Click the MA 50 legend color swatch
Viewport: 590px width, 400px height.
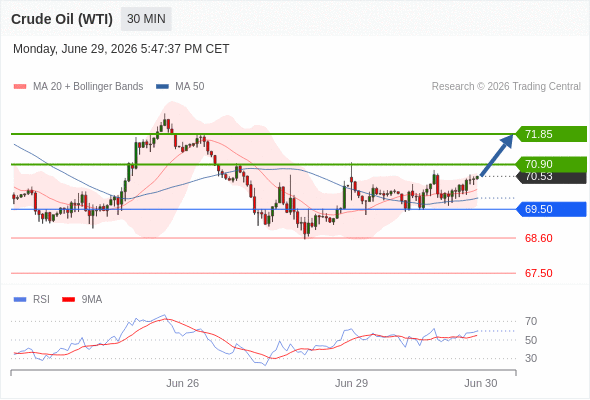click(162, 87)
